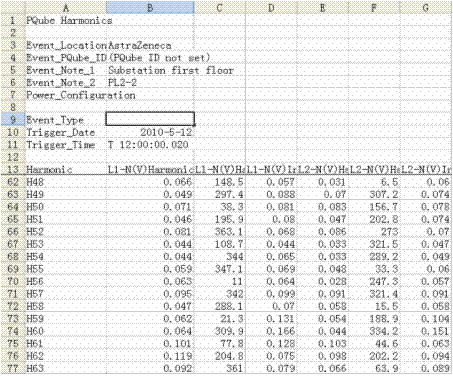Select column B header
453x376 pixels.
click(x=150, y=8)
